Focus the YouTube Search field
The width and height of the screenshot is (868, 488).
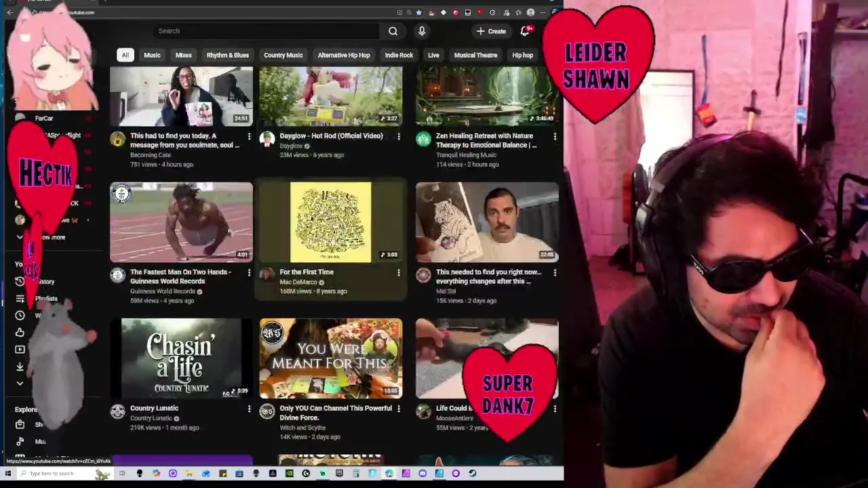click(267, 31)
